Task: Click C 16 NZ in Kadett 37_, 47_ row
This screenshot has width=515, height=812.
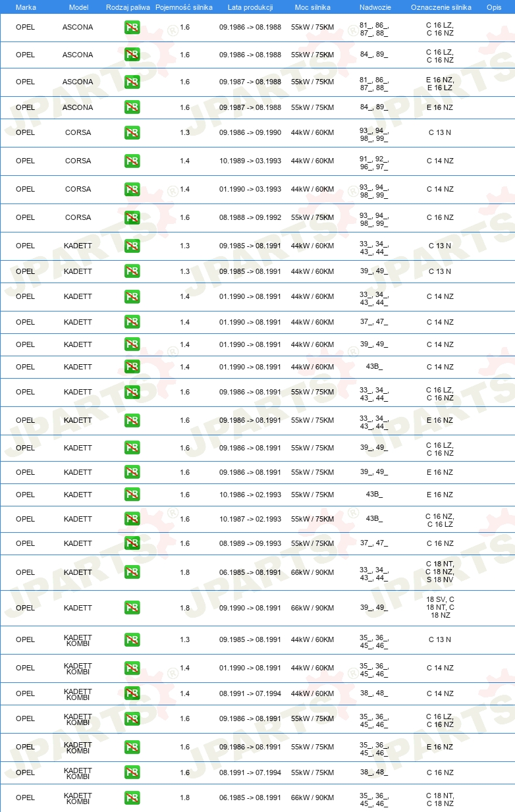Action: tap(440, 543)
